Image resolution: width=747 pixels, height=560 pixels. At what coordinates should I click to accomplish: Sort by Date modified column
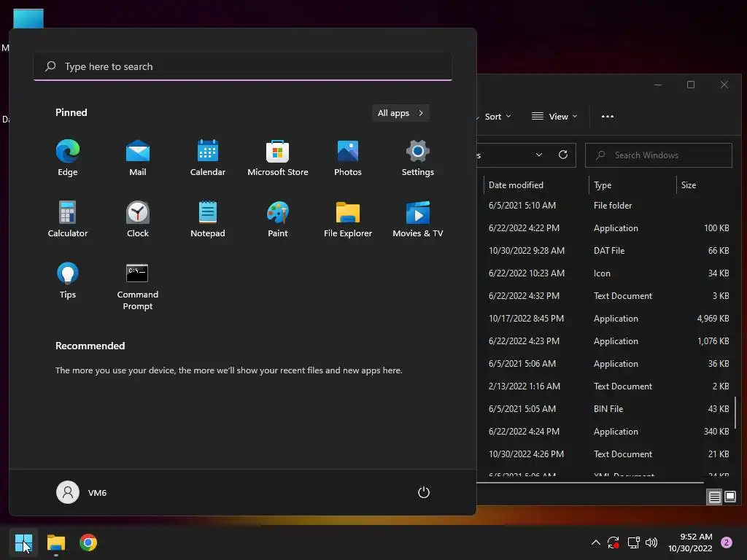click(x=536, y=185)
